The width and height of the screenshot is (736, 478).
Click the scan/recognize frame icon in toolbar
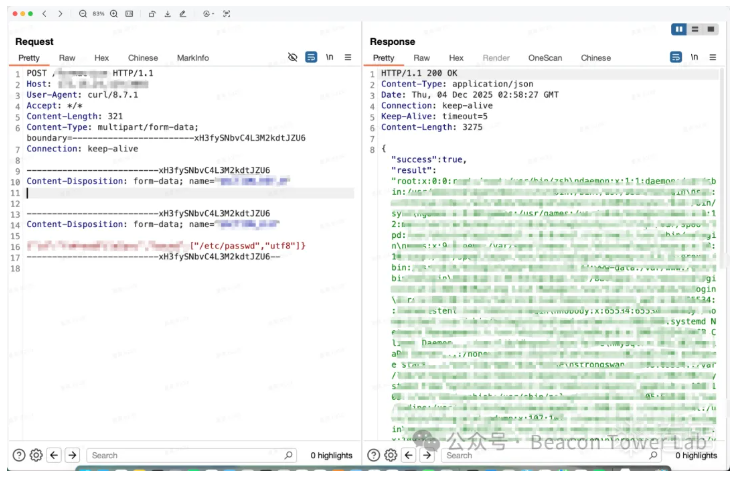pos(226,14)
